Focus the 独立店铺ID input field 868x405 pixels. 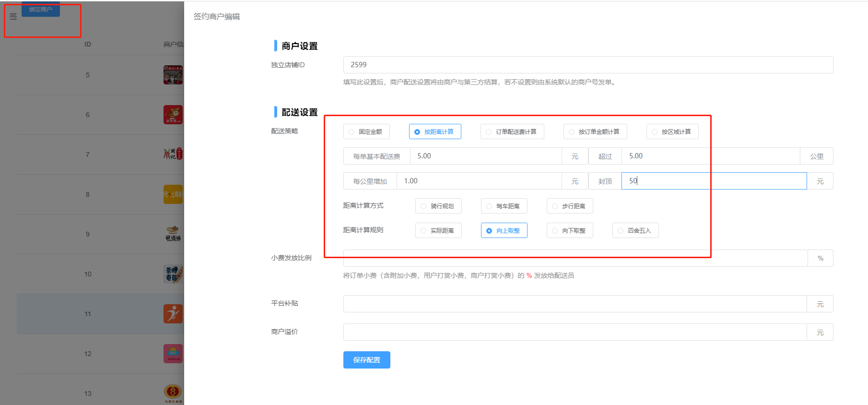[x=588, y=65]
